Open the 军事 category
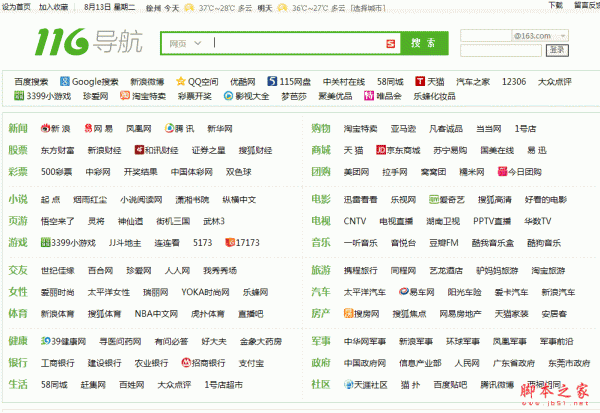Viewport: 600px width, 413px height. point(321,341)
